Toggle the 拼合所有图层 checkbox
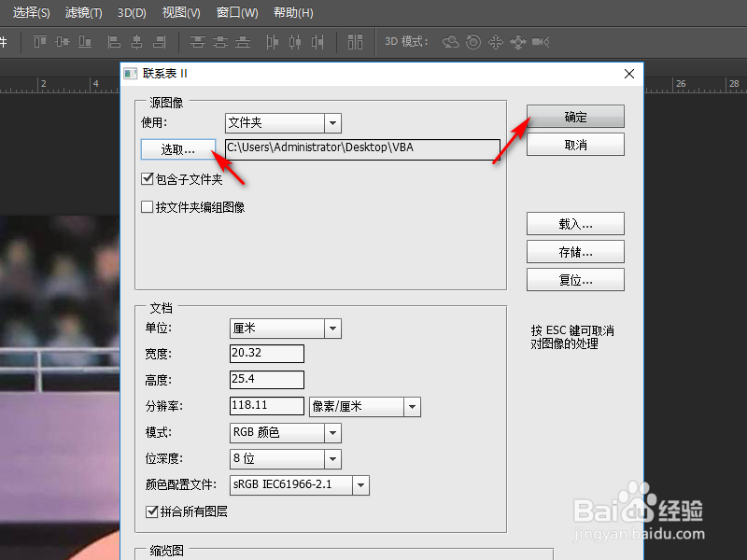The image size is (747, 560). click(152, 511)
